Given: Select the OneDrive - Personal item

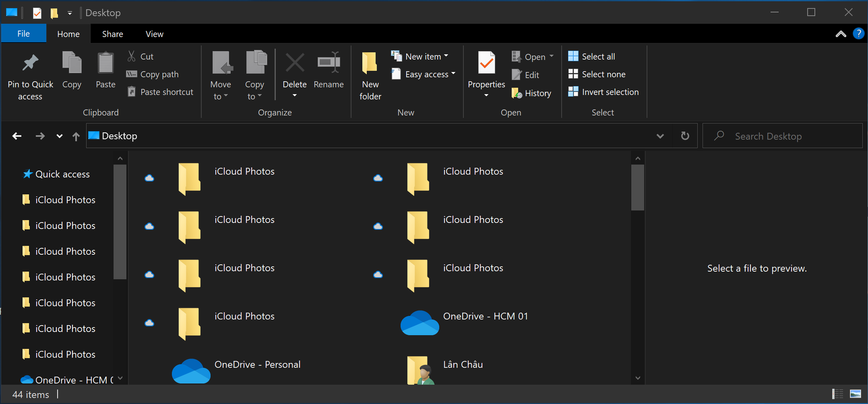Looking at the screenshot, I should [x=237, y=370].
